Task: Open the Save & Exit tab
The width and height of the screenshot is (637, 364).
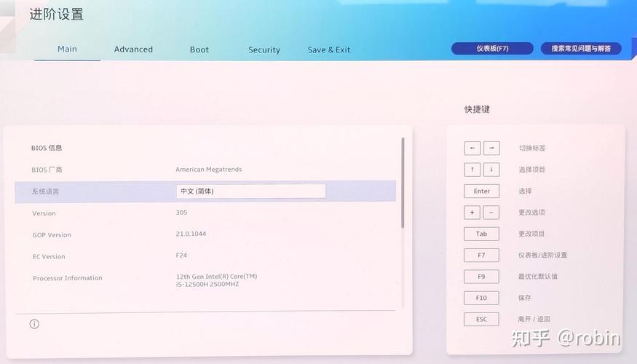Action: [328, 50]
